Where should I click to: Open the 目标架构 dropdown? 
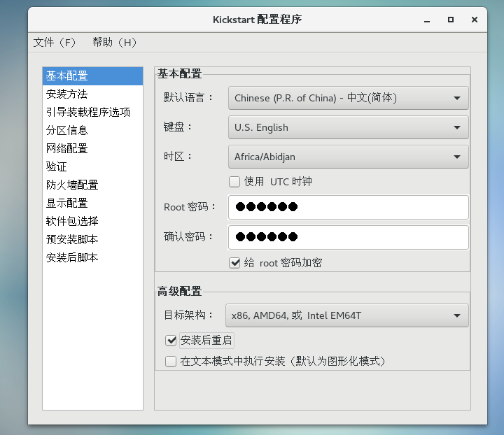[346, 315]
